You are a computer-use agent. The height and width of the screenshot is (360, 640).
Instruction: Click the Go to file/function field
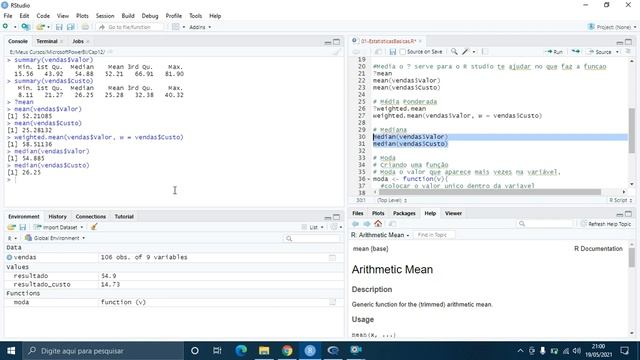click(x=130, y=27)
